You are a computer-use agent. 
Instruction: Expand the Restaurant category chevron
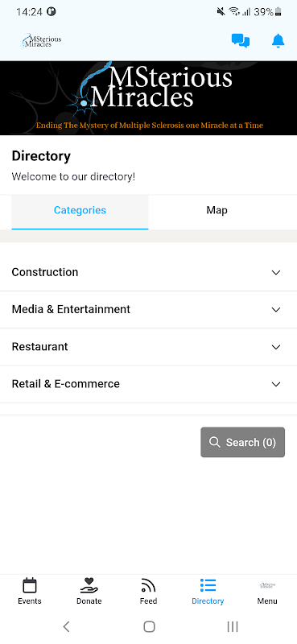click(x=276, y=347)
